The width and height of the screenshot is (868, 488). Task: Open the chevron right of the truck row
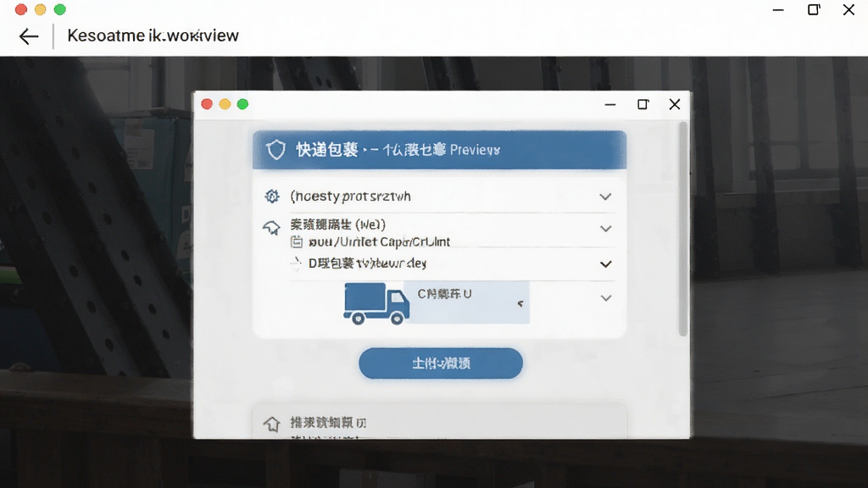tap(606, 298)
